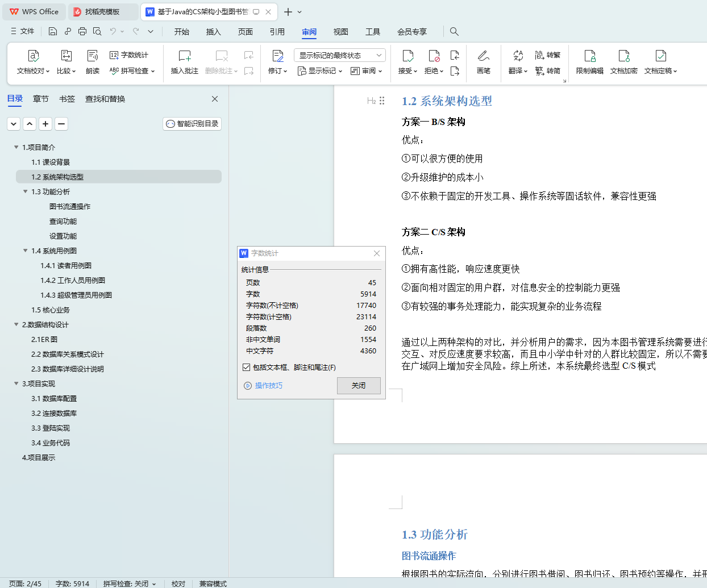Screen dimensions: 707x588
Task: Click the 关闭 button in word count dialog
Action: click(359, 385)
